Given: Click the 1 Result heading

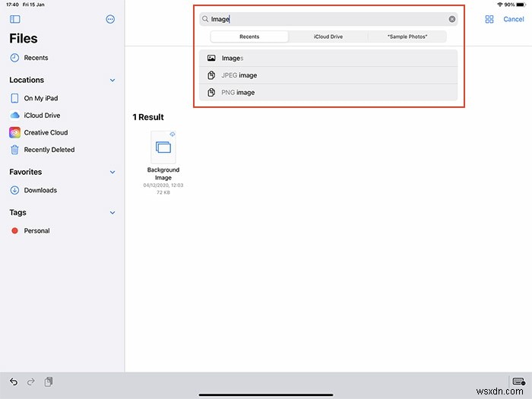Looking at the screenshot, I should [x=148, y=117].
